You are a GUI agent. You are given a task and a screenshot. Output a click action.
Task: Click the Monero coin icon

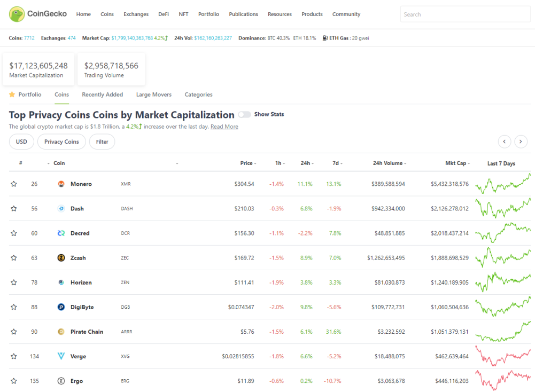tap(61, 184)
